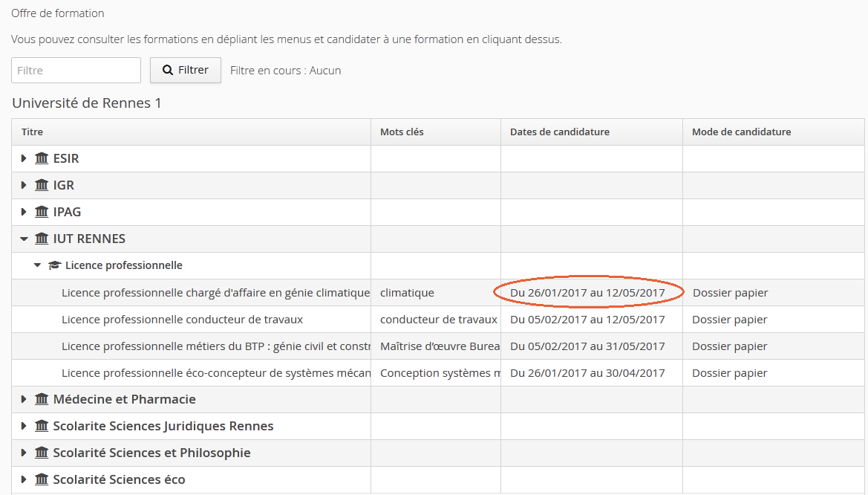Click the Dates de candidature column header
Image resolution: width=868 pixels, height=495 pixels.
point(592,132)
